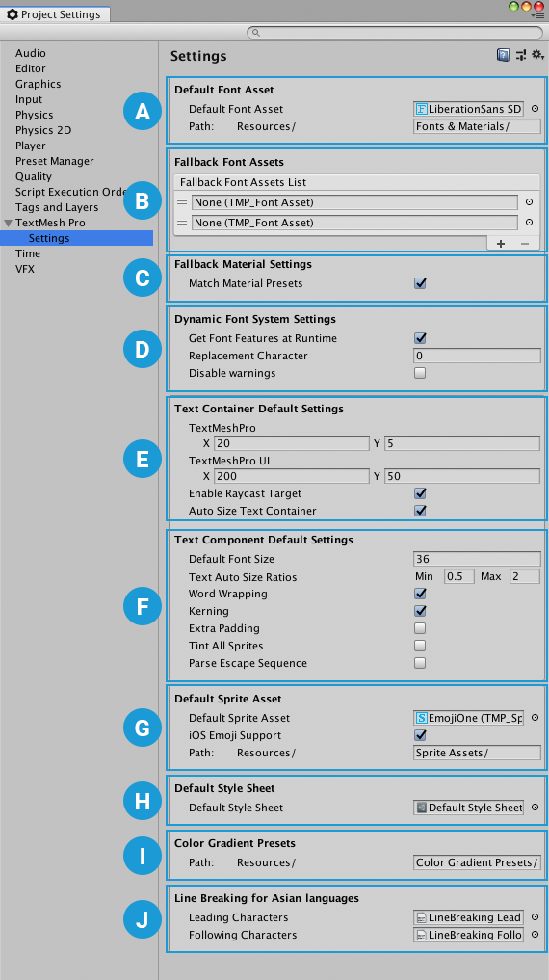Uncheck the Word Wrapping checkbox
Viewport: 549px width, 980px height.
(420, 594)
